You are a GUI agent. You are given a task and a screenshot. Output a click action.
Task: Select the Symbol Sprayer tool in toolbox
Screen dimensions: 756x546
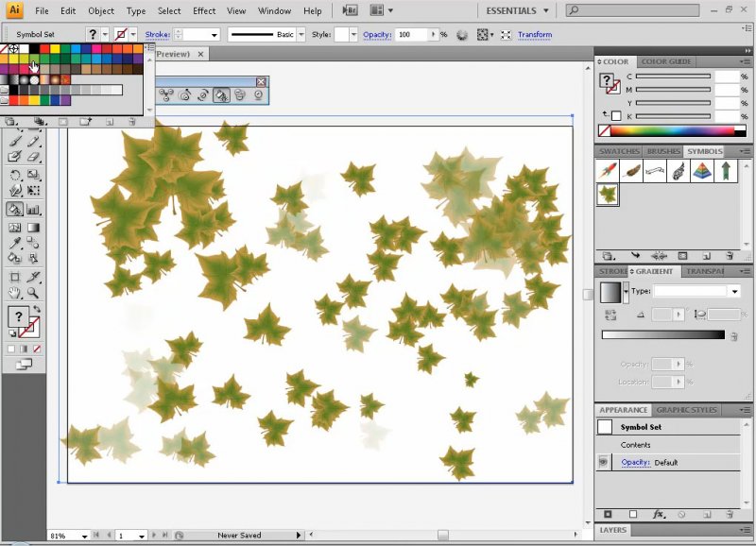[x=15, y=209]
